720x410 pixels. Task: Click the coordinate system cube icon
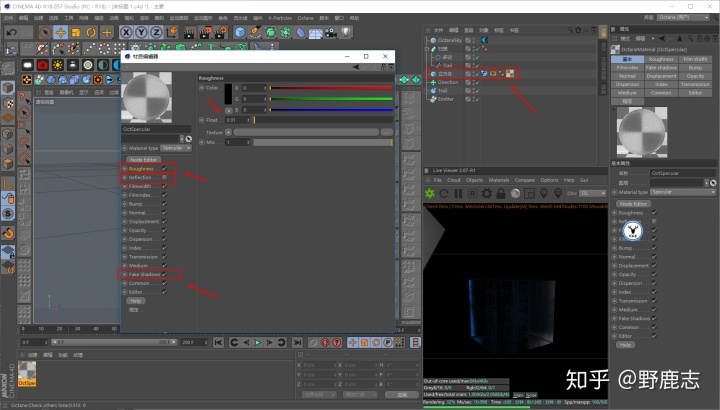[172, 32]
